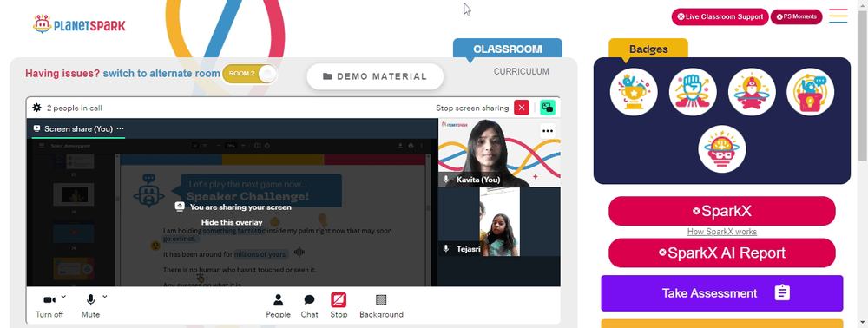Click the green picture-in-picture icon
The image size is (868, 328).
(x=548, y=108)
